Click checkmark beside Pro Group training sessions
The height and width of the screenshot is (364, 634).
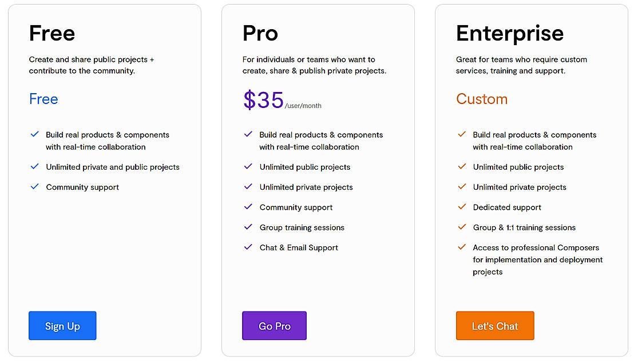point(248,227)
